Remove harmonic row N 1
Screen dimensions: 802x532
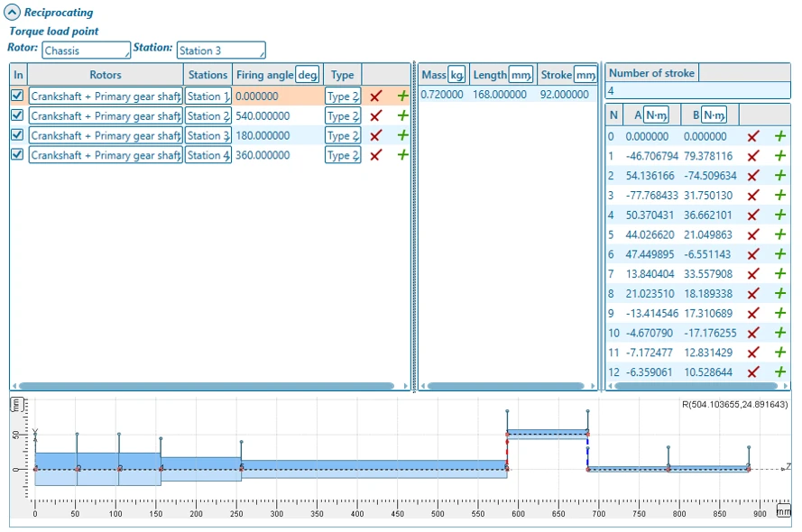click(x=753, y=157)
